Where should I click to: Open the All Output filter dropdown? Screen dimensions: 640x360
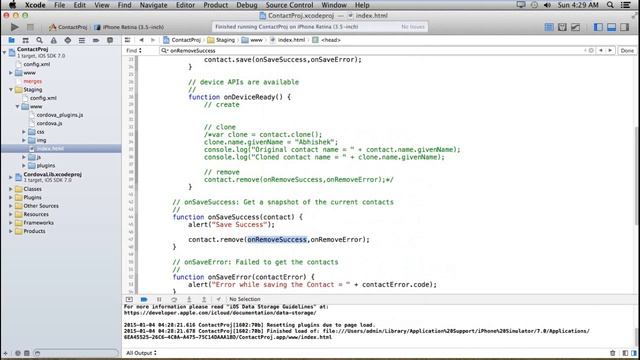pos(141,353)
